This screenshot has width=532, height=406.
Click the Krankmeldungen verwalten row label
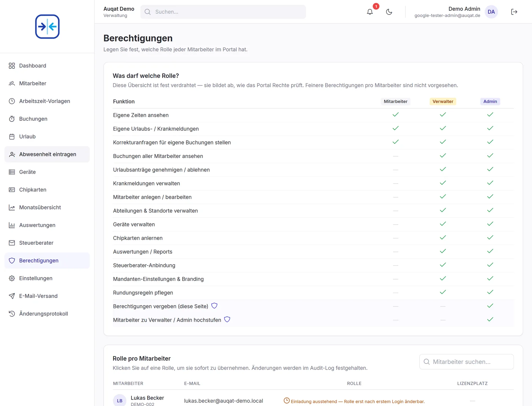point(146,184)
